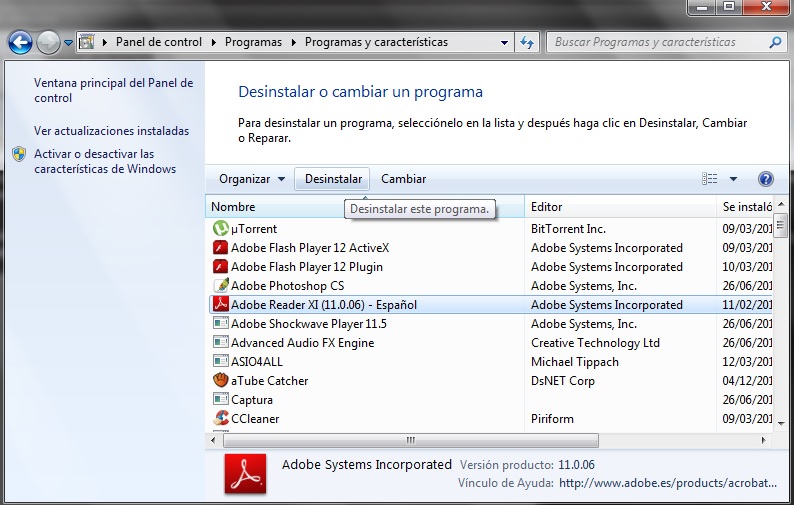Screen dimensions: 794x505
Task: Expand arrow after Programas breadcrumb
Action: 294,42
